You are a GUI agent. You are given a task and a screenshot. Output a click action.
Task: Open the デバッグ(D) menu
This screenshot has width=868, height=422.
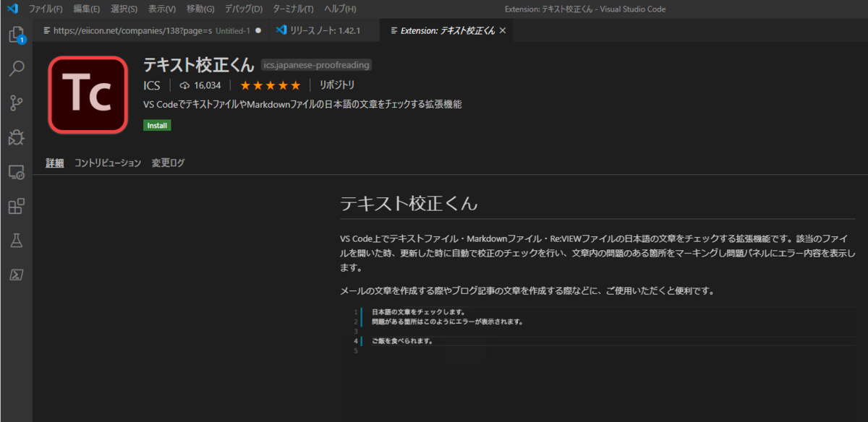point(243,9)
